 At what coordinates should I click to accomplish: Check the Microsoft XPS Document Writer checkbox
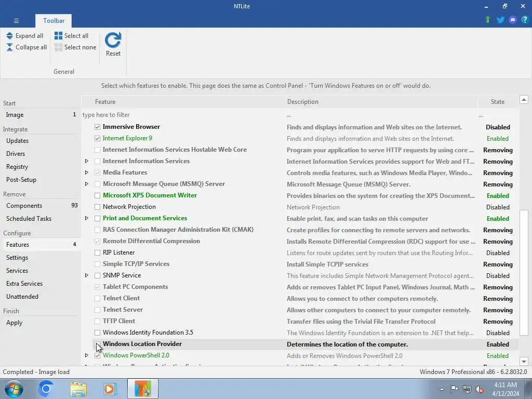pos(97,195)
